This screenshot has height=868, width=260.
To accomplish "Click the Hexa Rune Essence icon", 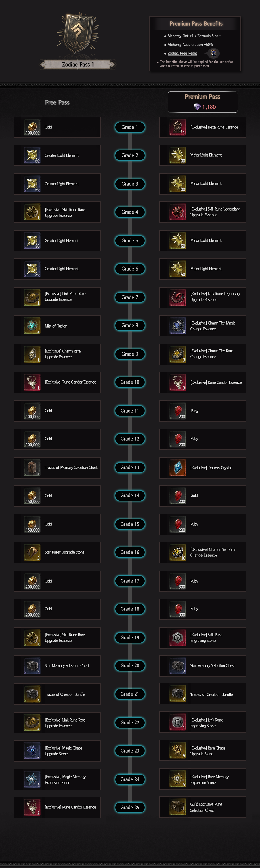I will (178, 127).
